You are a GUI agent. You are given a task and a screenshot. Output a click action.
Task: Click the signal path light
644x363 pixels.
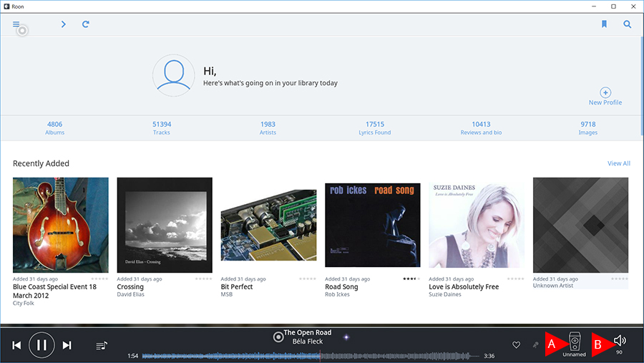click(346, 337)
